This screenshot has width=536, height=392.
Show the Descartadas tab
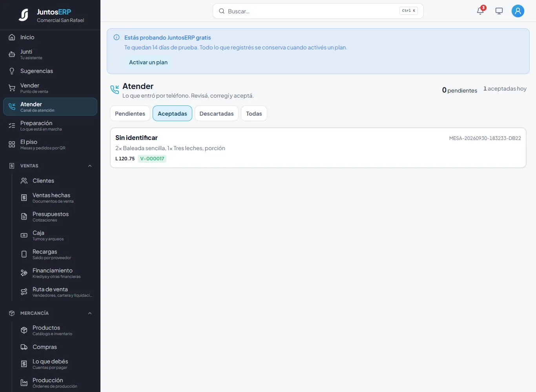pos(217,114)
